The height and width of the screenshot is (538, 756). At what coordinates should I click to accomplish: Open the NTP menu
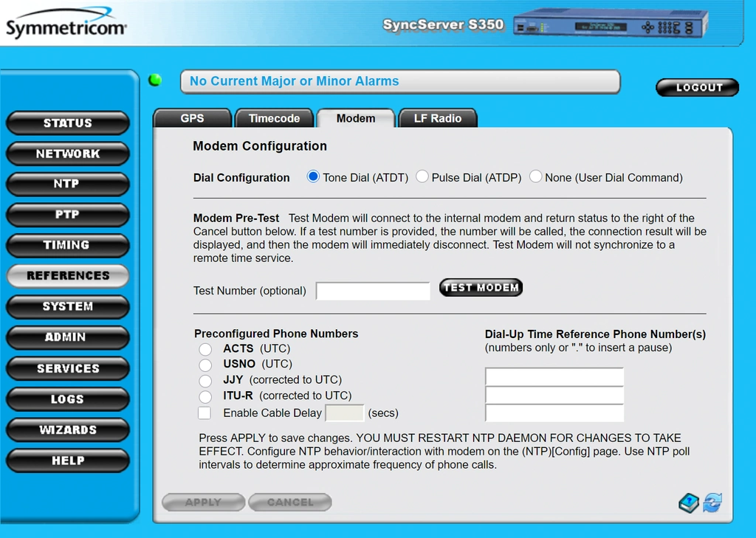pyautogui.click(x=68, y=184)
